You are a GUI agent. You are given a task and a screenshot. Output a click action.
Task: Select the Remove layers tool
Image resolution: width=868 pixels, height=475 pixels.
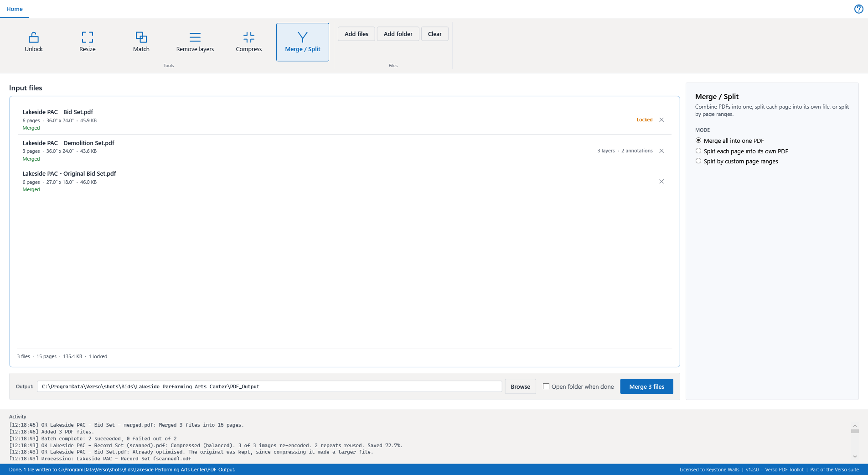click(195, 42)
